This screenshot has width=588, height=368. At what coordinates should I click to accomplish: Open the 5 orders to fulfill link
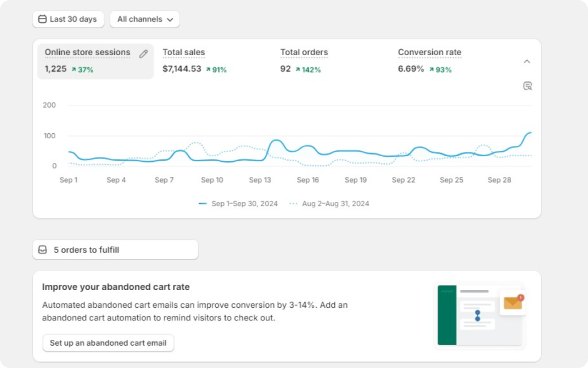click(x=115, y=250)
